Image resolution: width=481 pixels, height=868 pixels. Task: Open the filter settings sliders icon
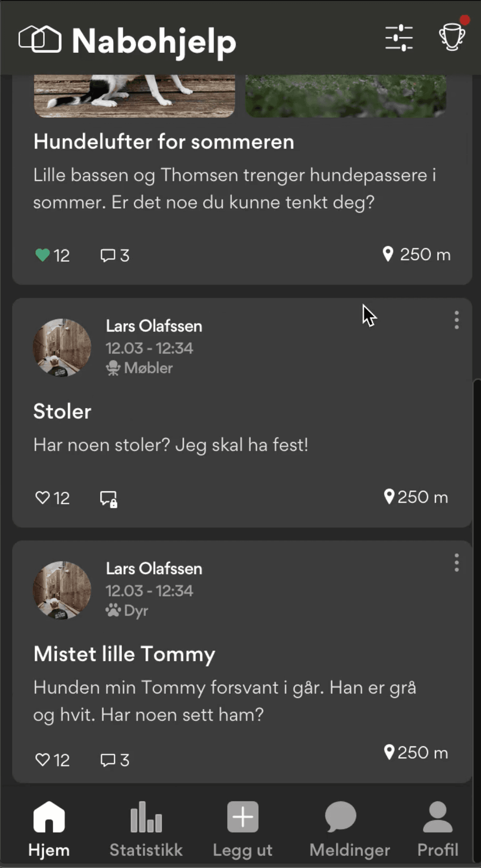[x=399, y=38]
